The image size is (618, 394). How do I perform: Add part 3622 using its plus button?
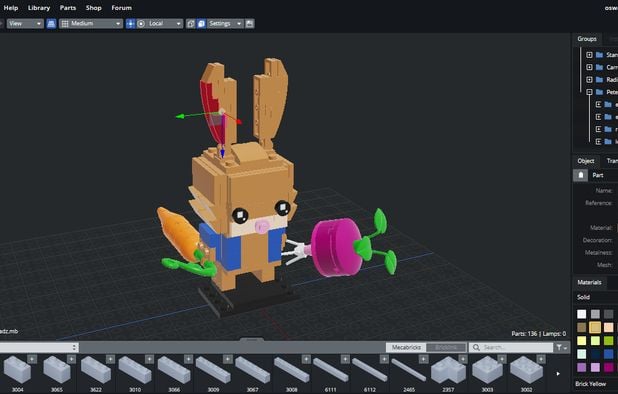(x=110, y=359)
